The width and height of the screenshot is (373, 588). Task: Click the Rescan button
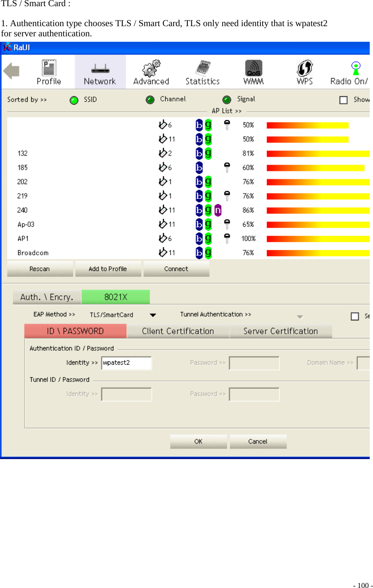click(x=40, y=269)
